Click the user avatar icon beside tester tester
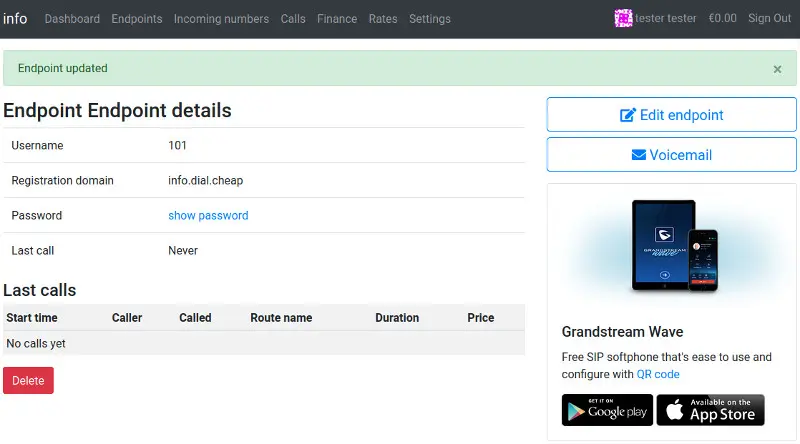The image size is (800, 444). click(624, 18)
